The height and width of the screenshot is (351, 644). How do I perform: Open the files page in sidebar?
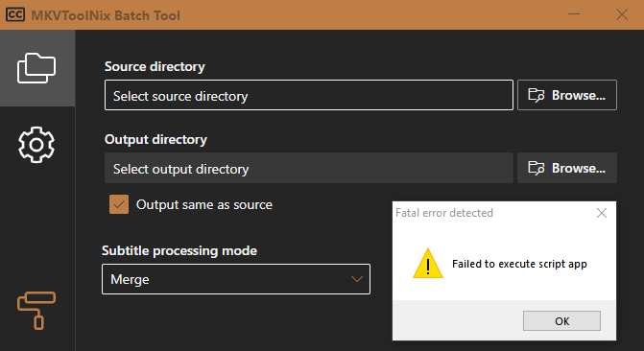click(37, 68)
